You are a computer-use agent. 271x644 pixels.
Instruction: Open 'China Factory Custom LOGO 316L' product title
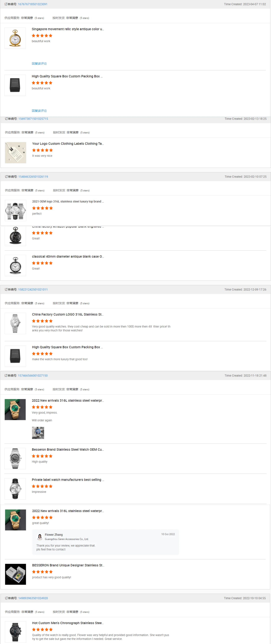pos(67,314)
